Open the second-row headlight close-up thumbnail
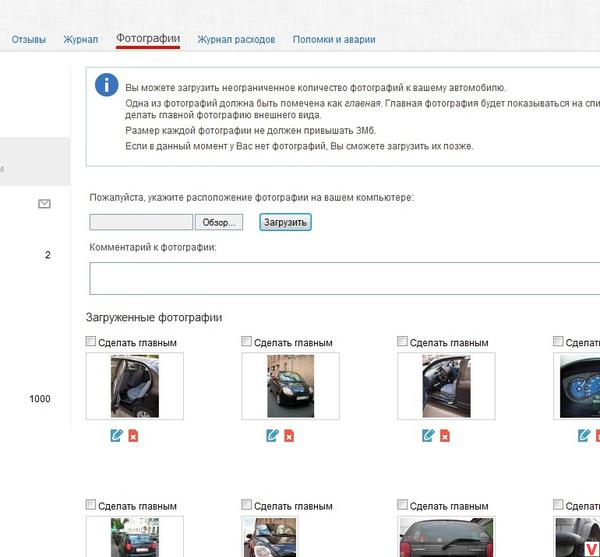Screen dimensions: 600x557 (270, 537)
